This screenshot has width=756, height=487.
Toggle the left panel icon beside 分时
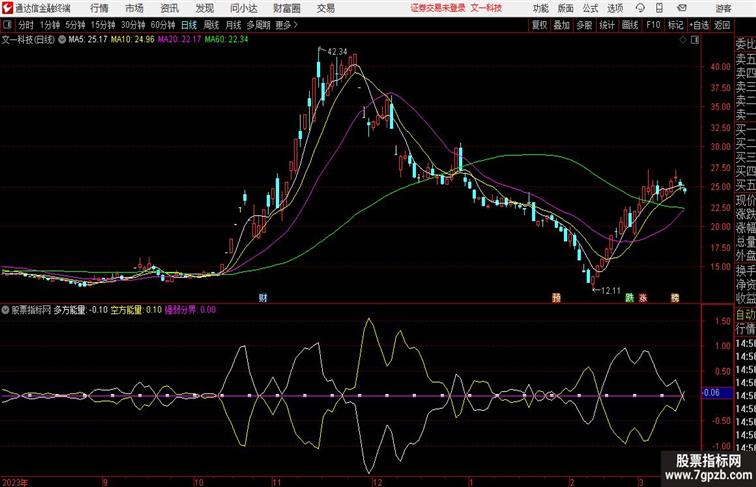[7, 25]
